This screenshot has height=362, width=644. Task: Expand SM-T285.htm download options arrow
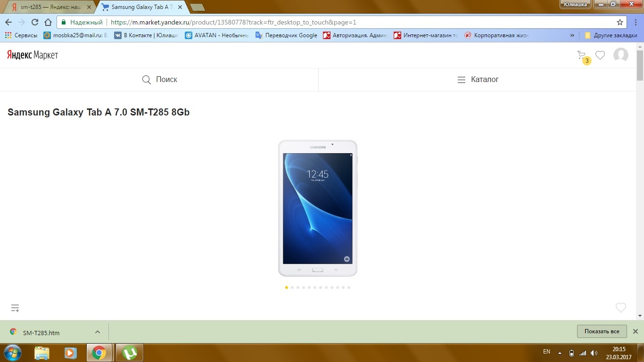[98, 332]
